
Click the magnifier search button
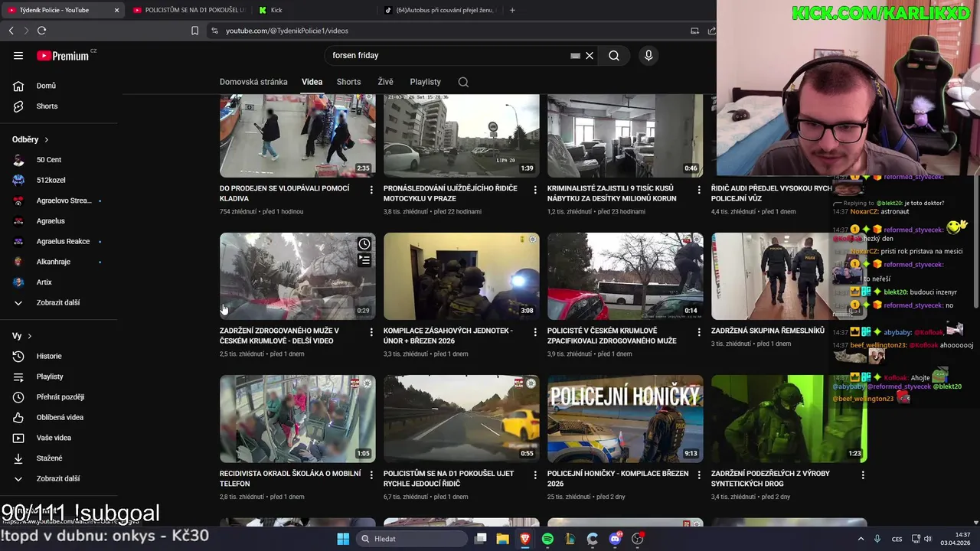coord(614,55)
